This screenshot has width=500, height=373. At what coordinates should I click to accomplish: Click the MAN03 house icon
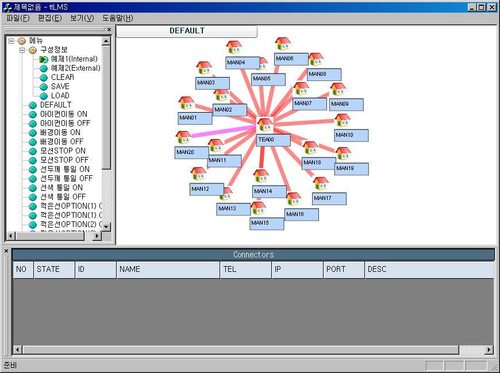point(204,68)
